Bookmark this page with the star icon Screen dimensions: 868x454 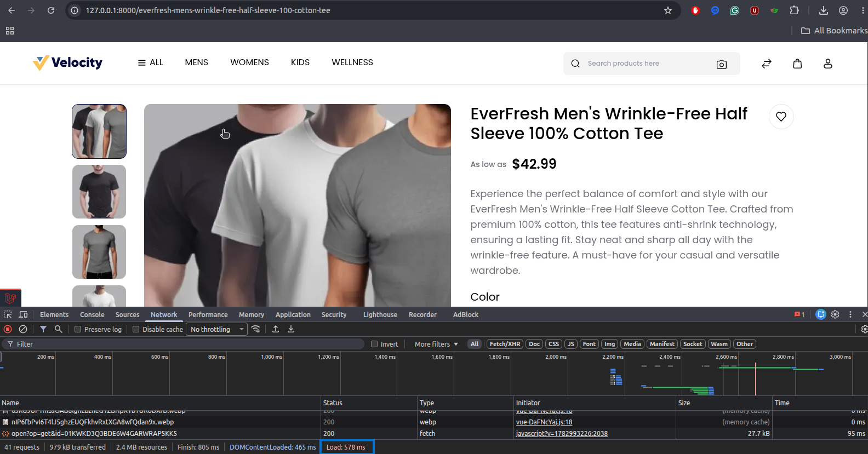pyautogui.click(x=668, y=10)
